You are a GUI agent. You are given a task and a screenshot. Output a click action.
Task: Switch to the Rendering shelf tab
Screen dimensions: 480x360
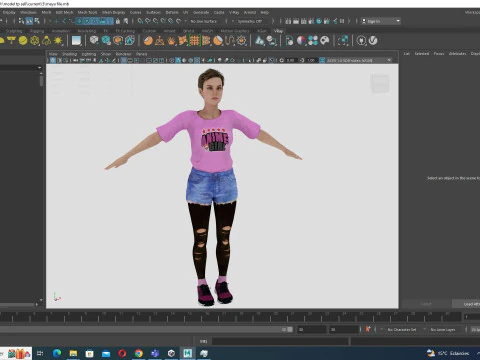(87, 31)
